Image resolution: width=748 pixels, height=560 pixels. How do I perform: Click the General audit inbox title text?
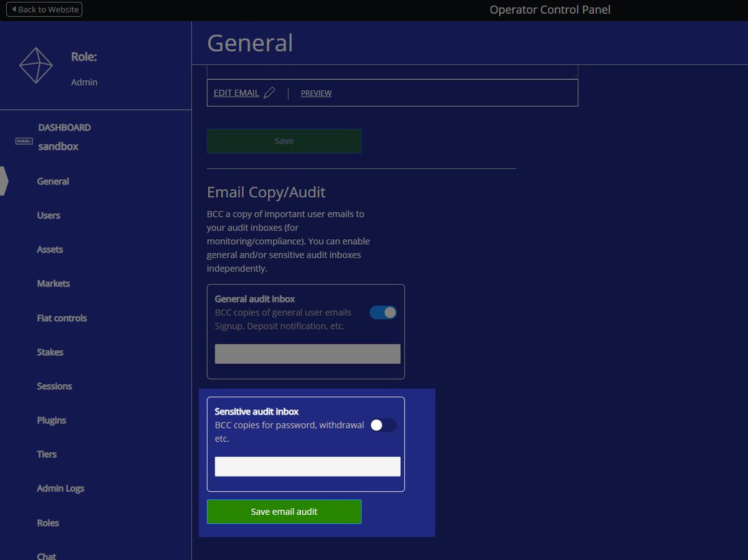[255, 299]
